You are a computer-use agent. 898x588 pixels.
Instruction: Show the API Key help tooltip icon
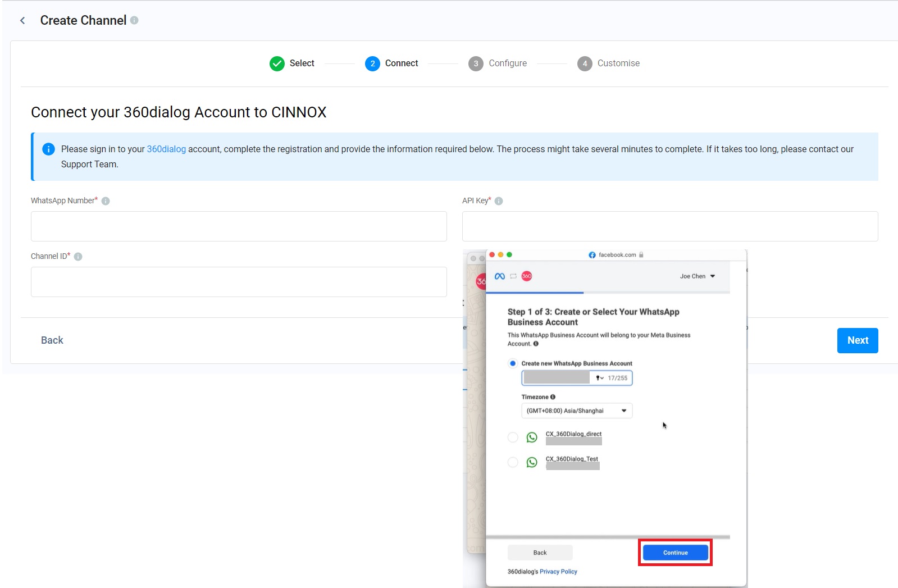499,201
